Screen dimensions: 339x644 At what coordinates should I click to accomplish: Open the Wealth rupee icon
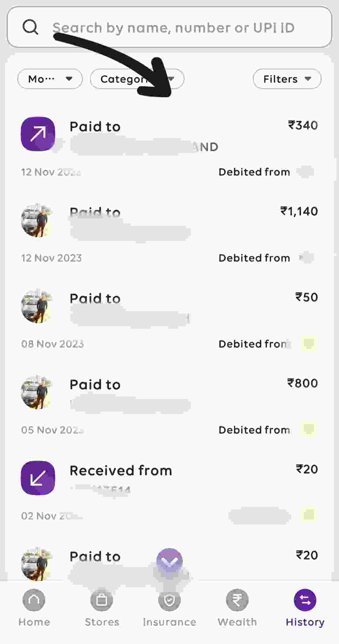[x=237, y=600]
